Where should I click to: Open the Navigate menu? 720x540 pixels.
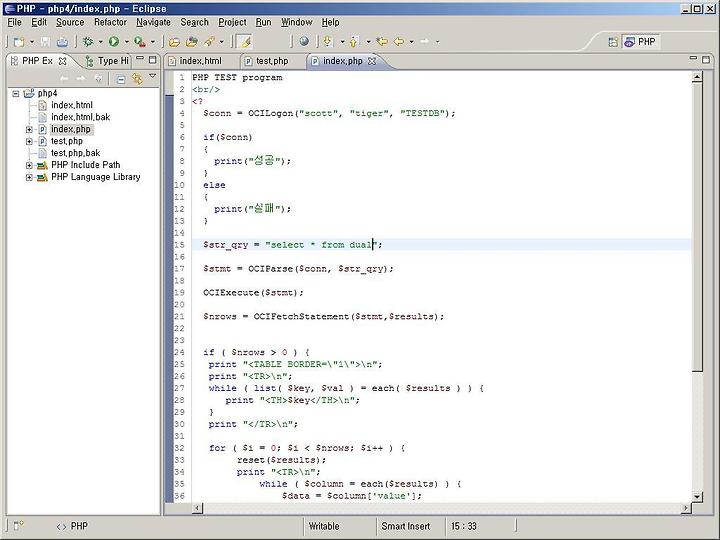[153, 22]
